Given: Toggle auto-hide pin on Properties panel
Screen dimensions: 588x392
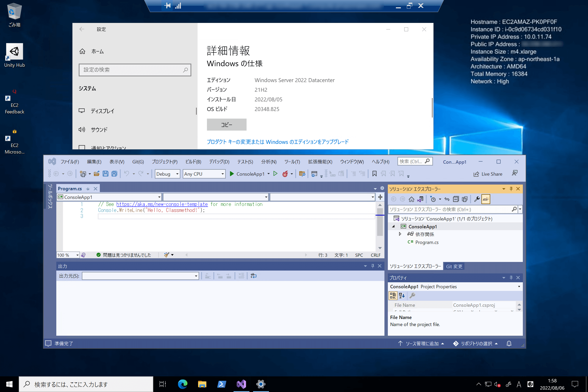Looking at the screenshot, I should (x=511, y=278).
